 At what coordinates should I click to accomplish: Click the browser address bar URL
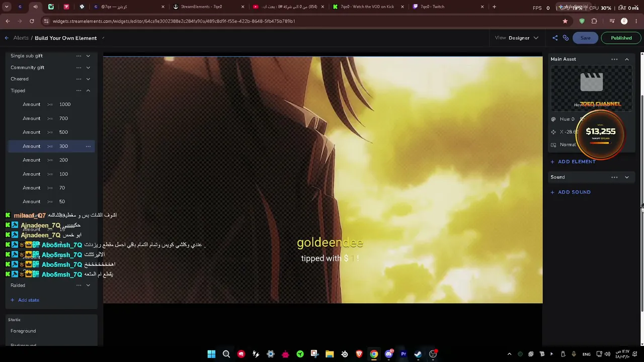tap(174, 21)
